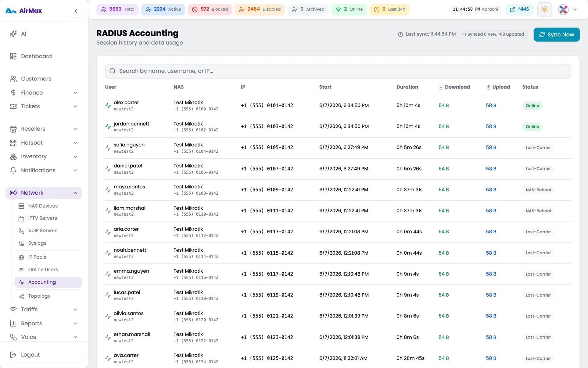The height and width of the screenshot is (368, 588).
Task: Click the 2 Online stat badge
Action: 349,9
